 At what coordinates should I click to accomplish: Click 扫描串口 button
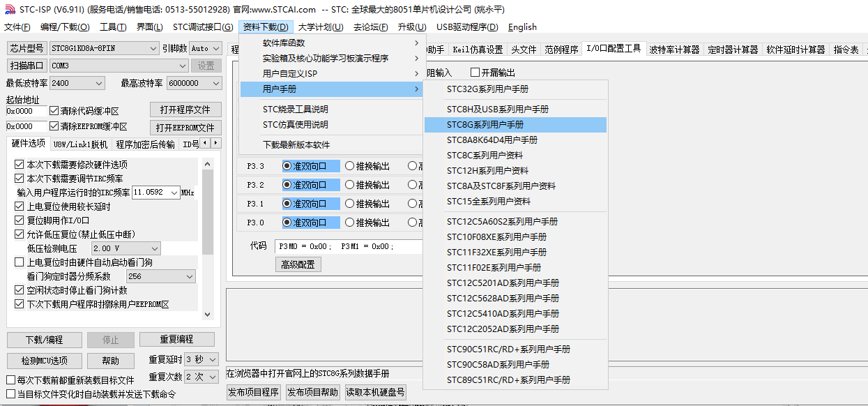[x=27, y=66]
